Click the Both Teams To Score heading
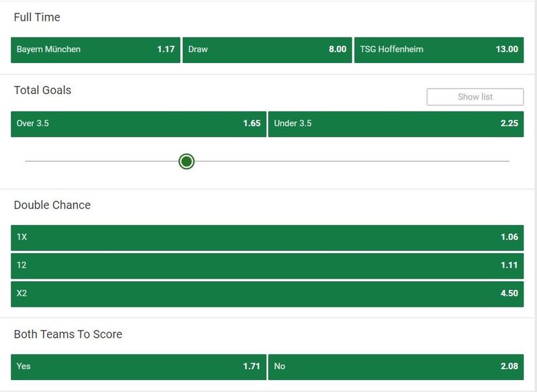This screenshot has width=537, height=392. click(68, 334)
